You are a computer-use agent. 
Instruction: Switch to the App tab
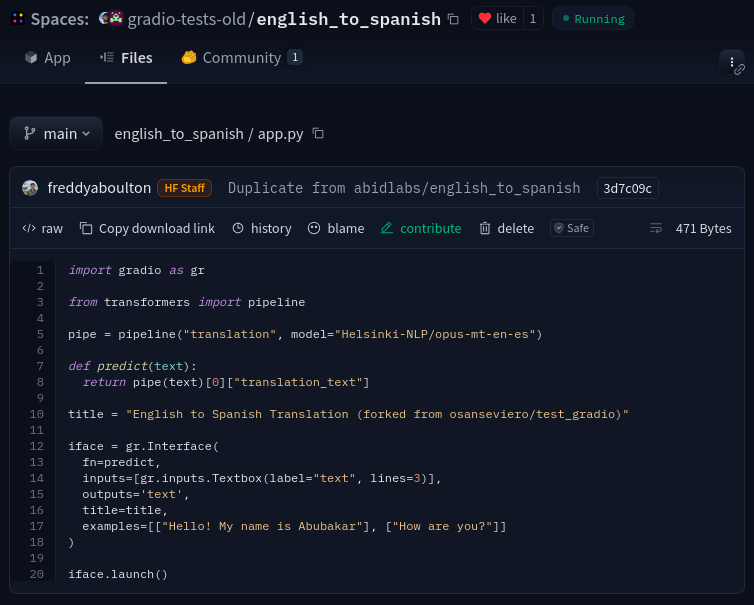(47, 58)
